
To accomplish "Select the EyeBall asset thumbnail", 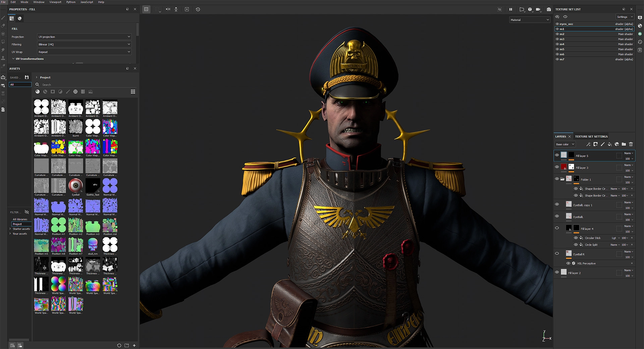I will tap(75, 186).
